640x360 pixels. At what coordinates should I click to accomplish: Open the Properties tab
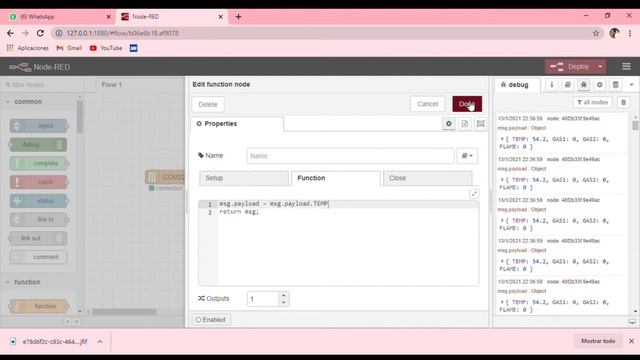pyautogui.click(x=237, y=124)
